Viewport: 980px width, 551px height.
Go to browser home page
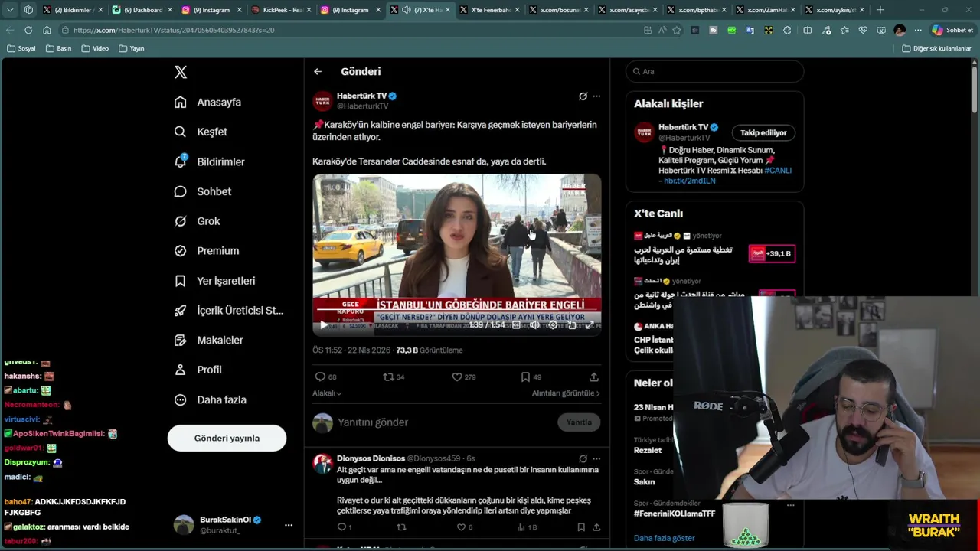coord(47,30)
